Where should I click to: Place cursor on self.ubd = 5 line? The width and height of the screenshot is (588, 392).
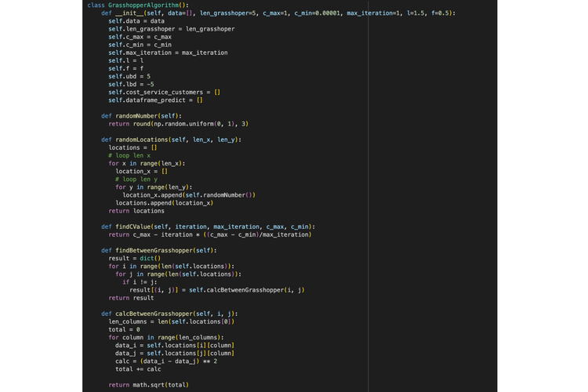tap(129, 76)
